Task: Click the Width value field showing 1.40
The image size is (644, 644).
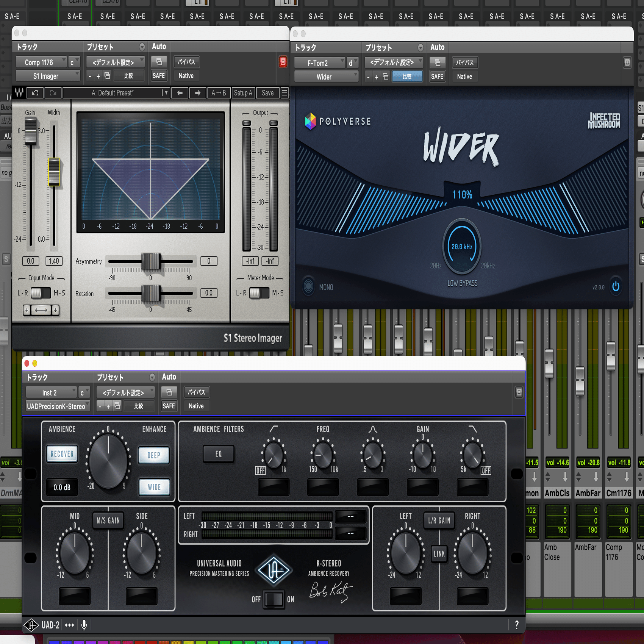Action: 54,261
